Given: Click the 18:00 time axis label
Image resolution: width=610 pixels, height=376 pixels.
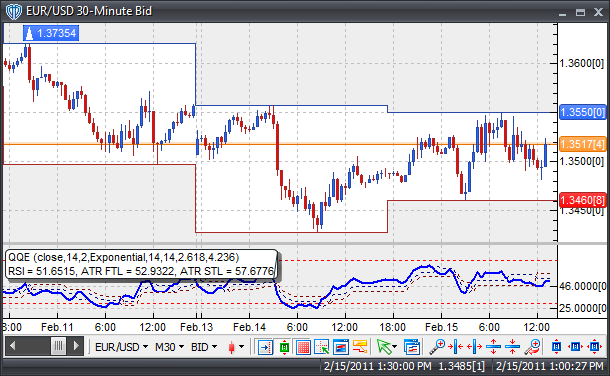Looking at the screenshot, I should [393, 327].
